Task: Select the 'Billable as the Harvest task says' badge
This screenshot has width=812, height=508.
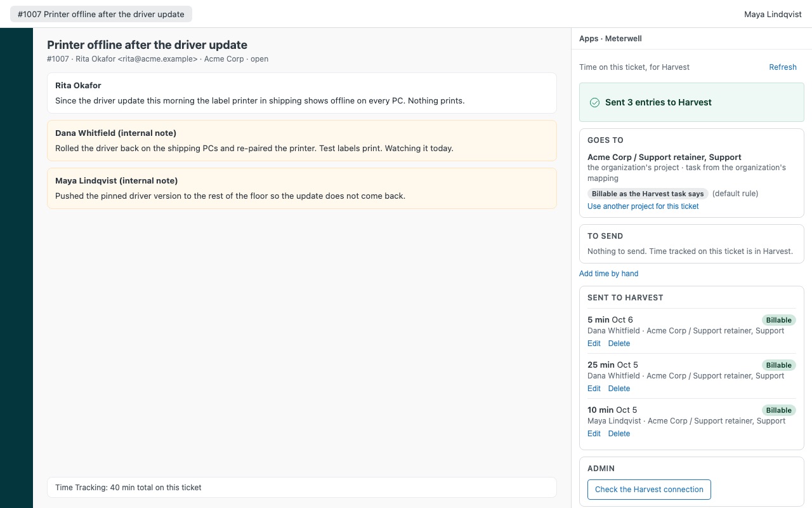Action: point(648,194)
